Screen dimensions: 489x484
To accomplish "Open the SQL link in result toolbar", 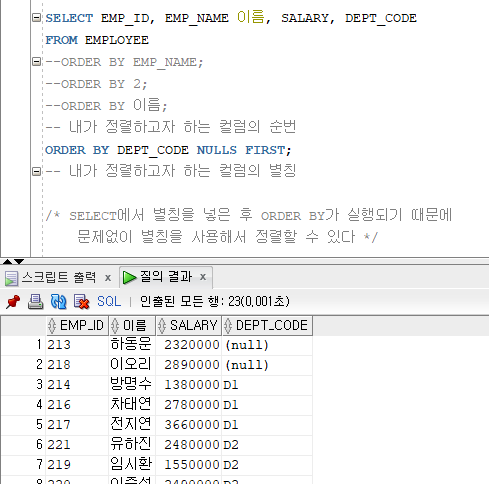I will point(109,302).
